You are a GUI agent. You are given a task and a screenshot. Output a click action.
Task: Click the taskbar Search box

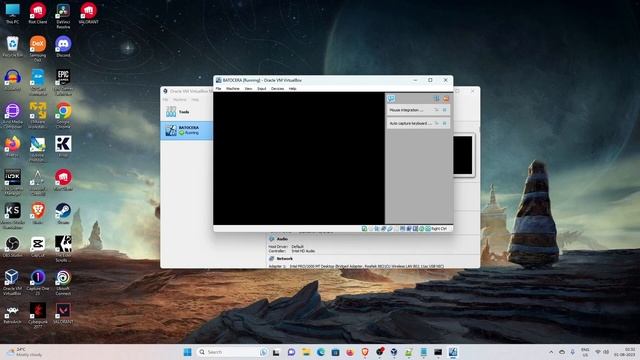232,352
